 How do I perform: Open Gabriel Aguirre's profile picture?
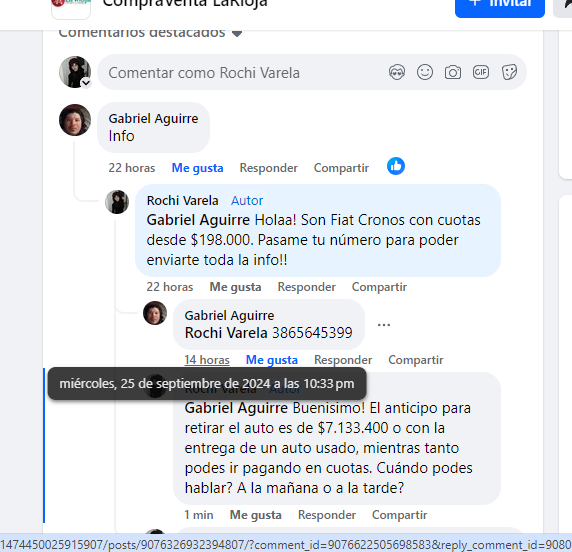tap(75, 120)
